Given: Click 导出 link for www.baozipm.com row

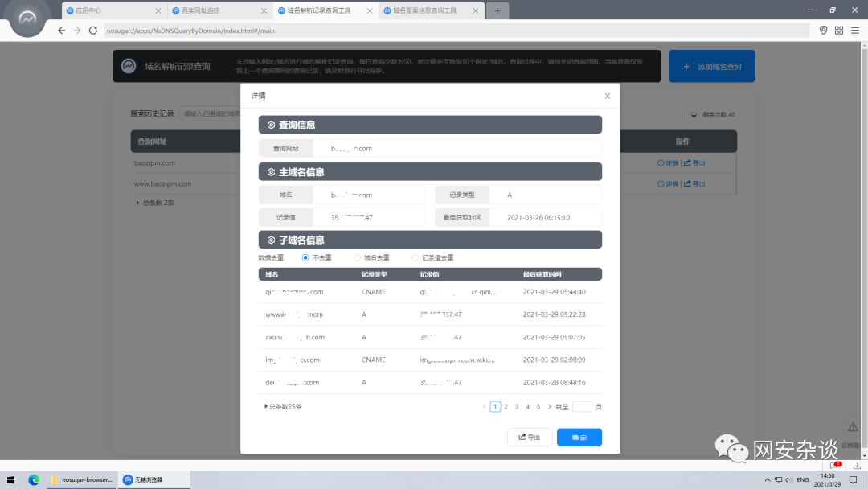Looking at the screenshot, I should click(694, 183).
